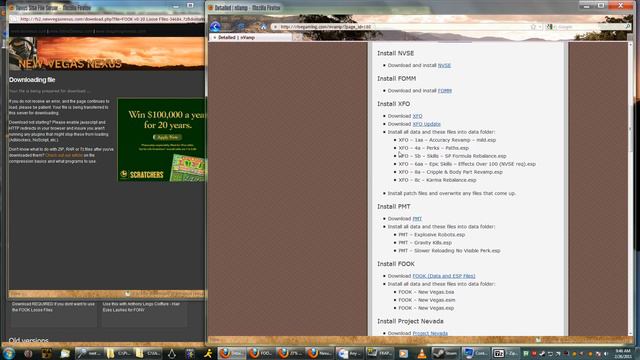Click 'PMT – Explosive Robots.esp' text
This screenshot has width=640, height=360.
(x=431, y=234)
